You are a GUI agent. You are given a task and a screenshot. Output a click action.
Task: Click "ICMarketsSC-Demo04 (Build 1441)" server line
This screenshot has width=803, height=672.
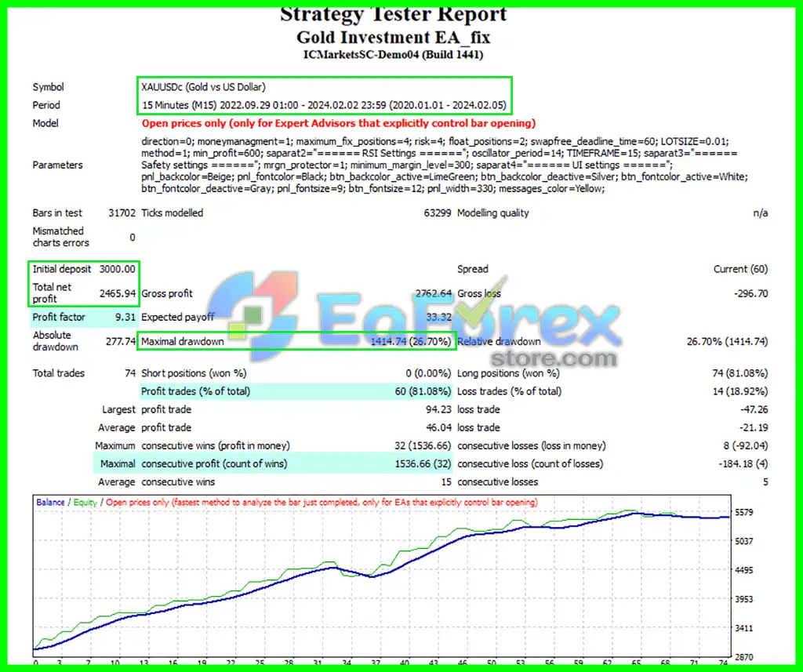(394, 55)
